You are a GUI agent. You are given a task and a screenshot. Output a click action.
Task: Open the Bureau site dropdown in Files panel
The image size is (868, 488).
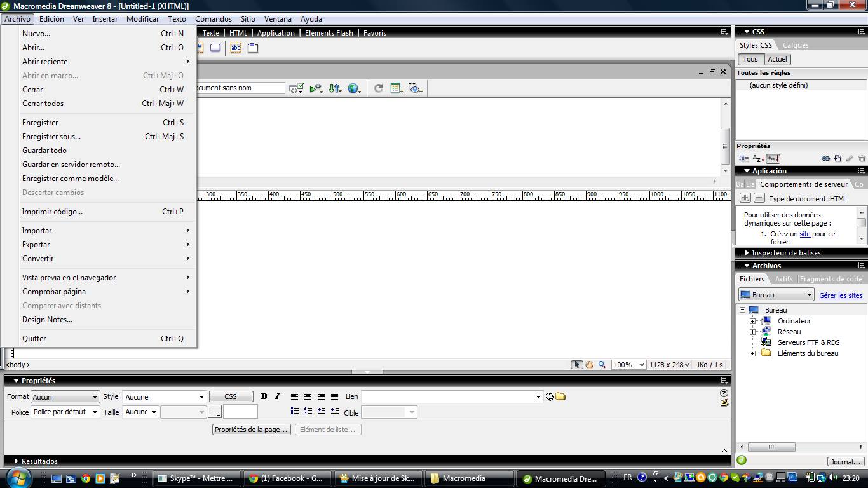coord(776,295)
